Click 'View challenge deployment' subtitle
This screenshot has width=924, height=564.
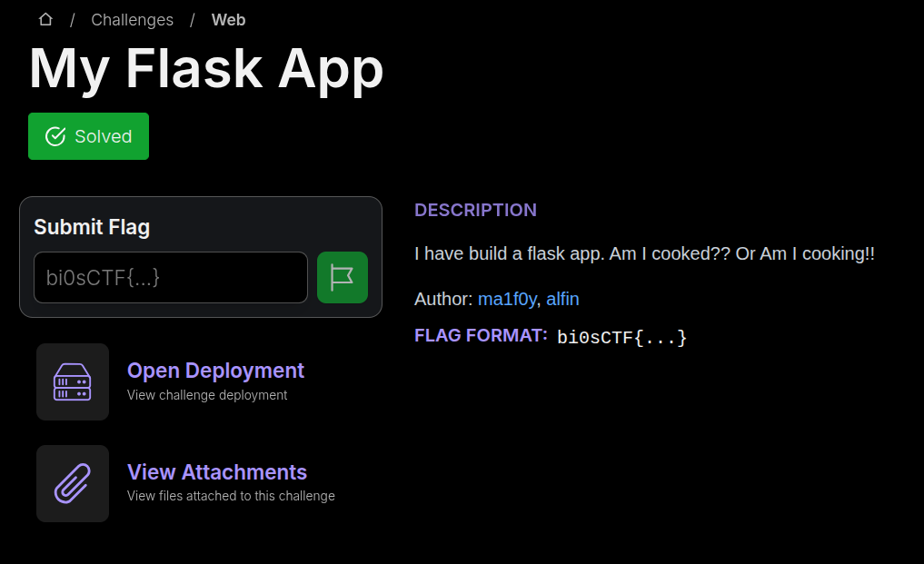point(207,395)
